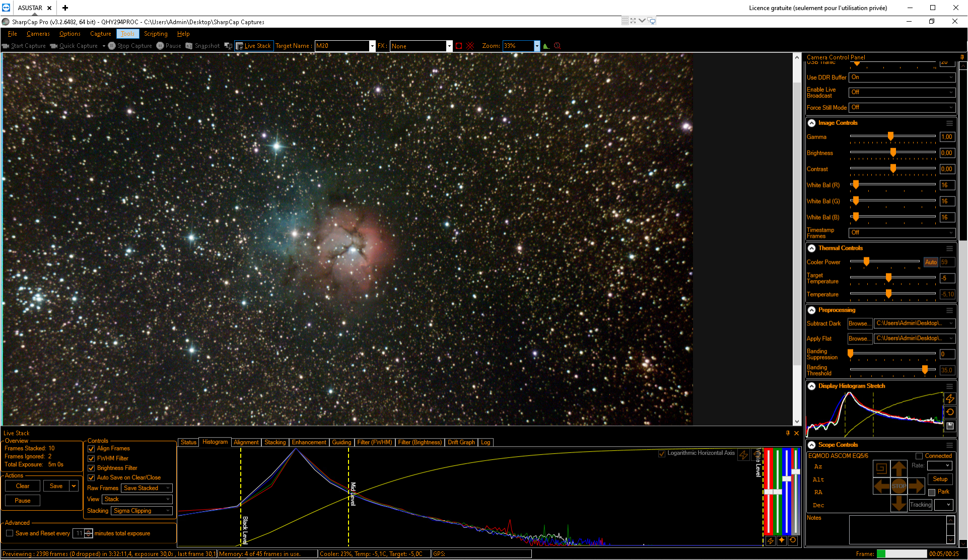Open the Stacking Sigma Clipping dropdown
Screen dimensions: 968x560
point(142,511)
